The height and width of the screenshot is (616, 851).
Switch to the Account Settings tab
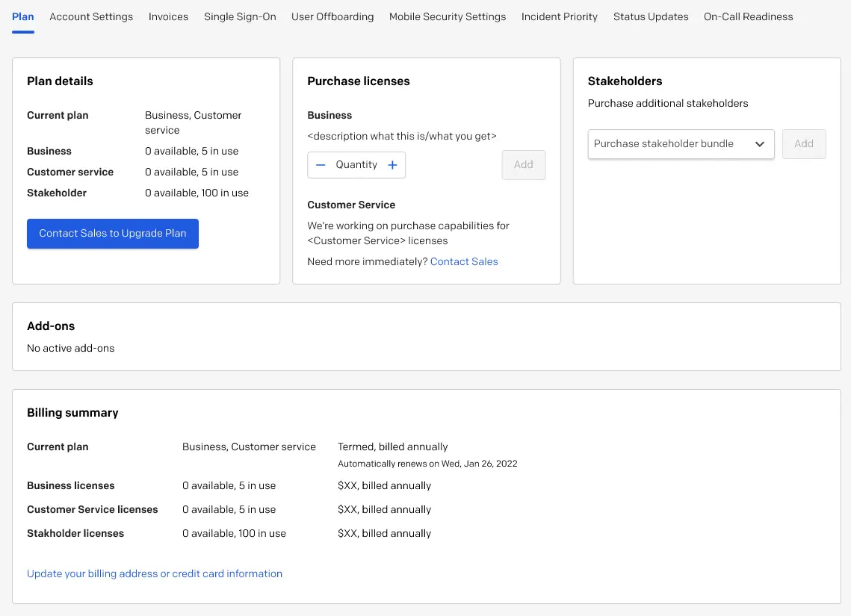(91, 17)
